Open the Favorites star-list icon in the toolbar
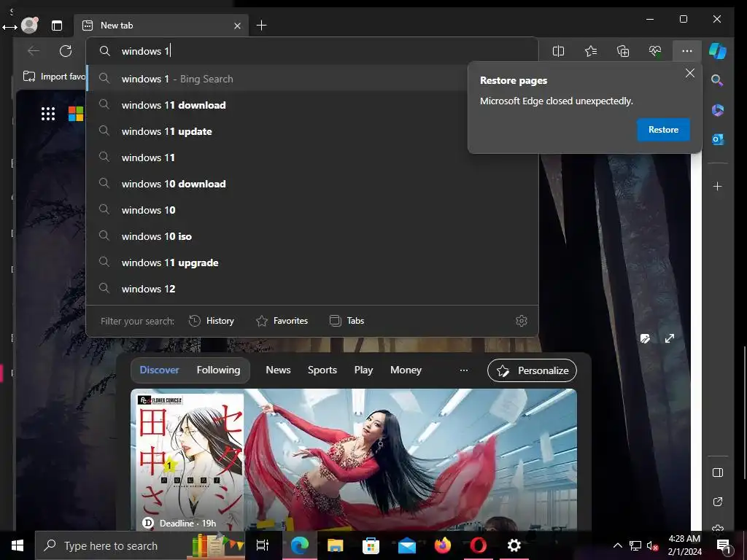 pos(591,51)
